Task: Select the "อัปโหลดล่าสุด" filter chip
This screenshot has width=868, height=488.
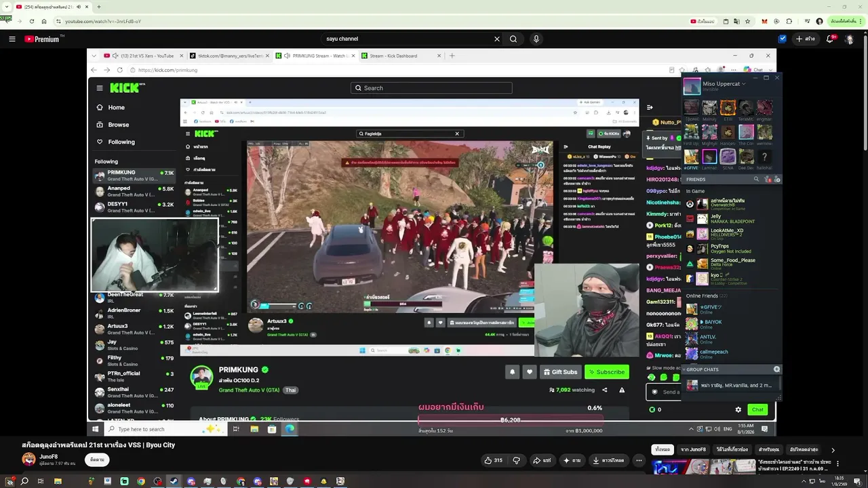Action: (x=804, y=449)
